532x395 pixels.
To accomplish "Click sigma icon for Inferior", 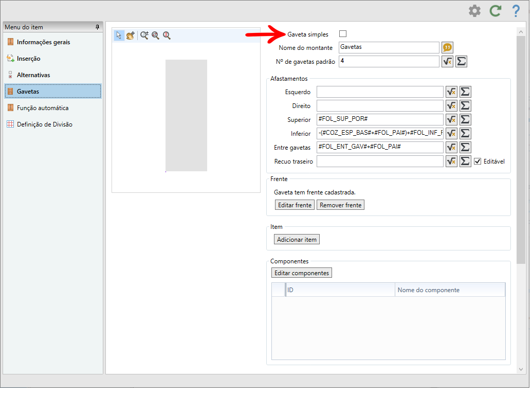I will click(x=466, y=134).
